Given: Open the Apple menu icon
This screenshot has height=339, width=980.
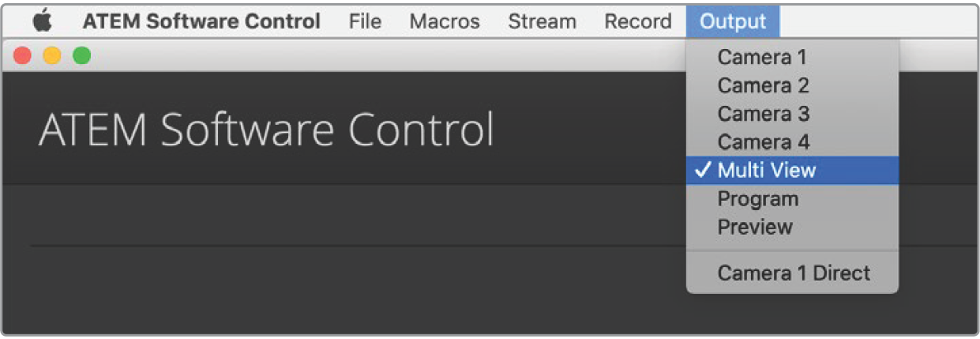Looking at the screenshot, I should coord(42,21).
